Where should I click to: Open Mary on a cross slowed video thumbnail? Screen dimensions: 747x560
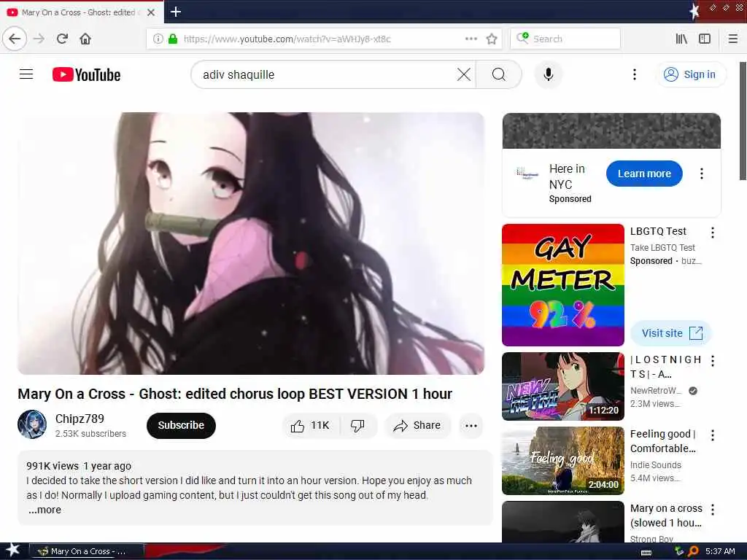[562, 521]
